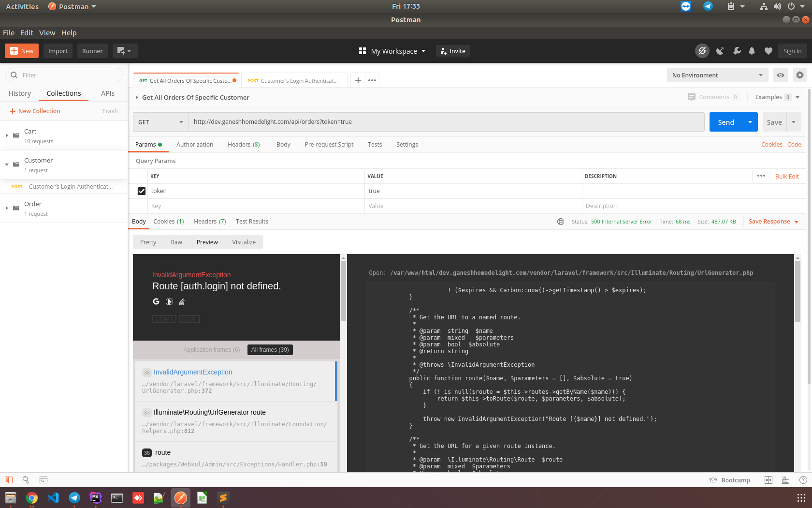Open Terminal from the dock
Image resolution: width=812 pixels, height=508 pixels.
117,497
